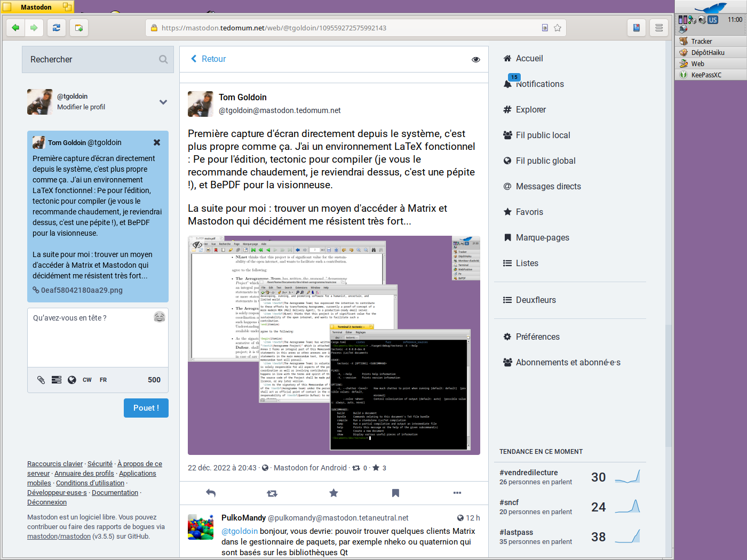Add a poll to the post
This screenshot has width=747, height=560.
tap(57, 380)
